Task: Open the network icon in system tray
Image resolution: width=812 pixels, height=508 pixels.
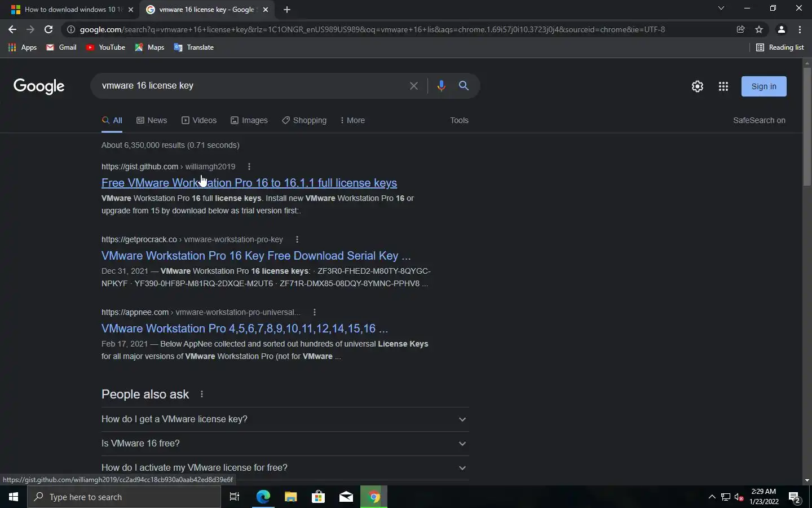Action: (x=726, y=497)
